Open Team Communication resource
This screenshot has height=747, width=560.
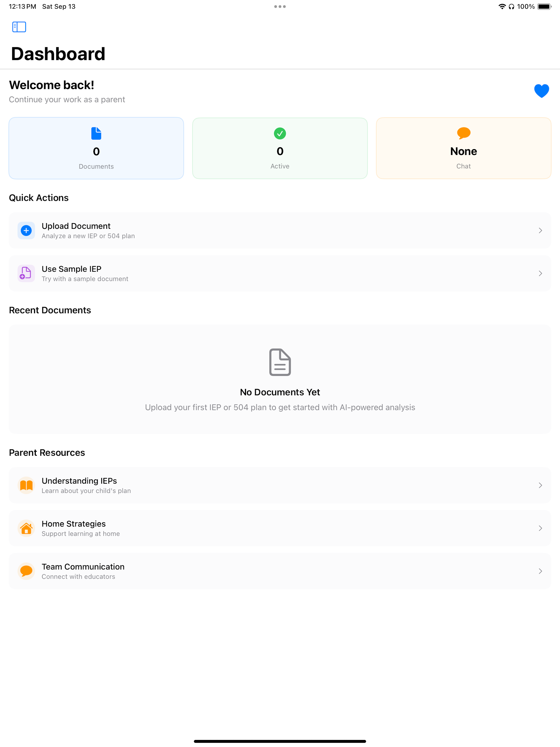coord(280,571)
